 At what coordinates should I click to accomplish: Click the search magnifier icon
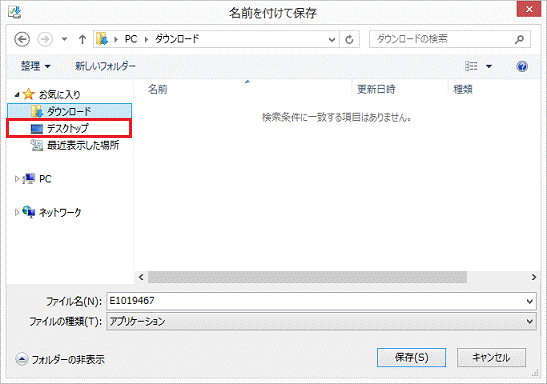tap(519, 39)
